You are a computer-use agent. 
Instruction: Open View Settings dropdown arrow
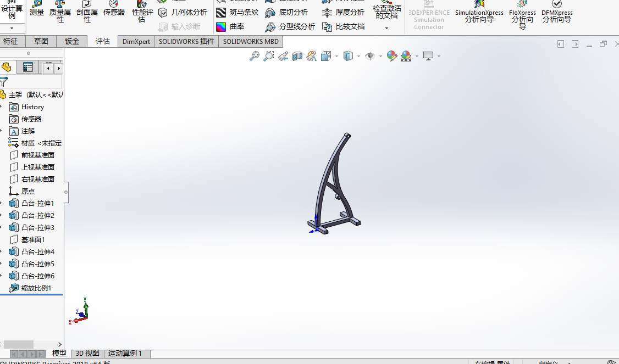pyautogui.click(x=439, y=57)
